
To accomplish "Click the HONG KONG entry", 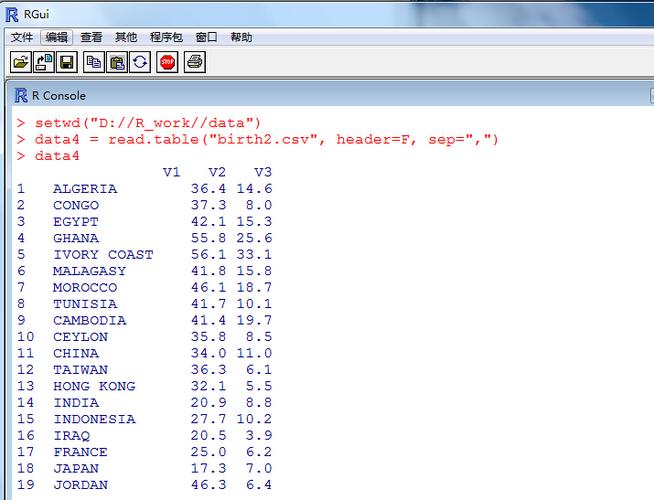I will point(94,386).
